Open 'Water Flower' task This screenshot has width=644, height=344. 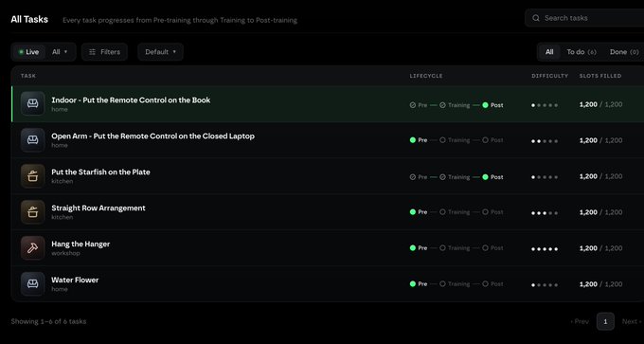click(75, 280)
